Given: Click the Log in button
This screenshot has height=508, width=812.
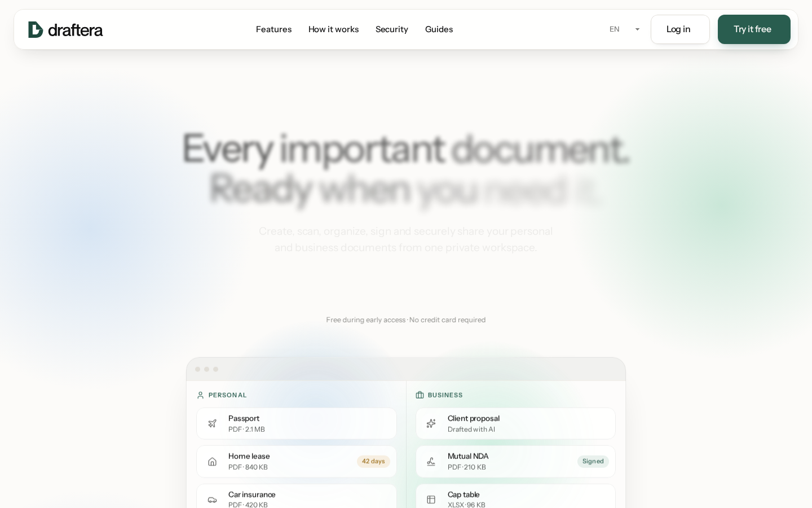Looking at the screenshot, I should (680, 29).
